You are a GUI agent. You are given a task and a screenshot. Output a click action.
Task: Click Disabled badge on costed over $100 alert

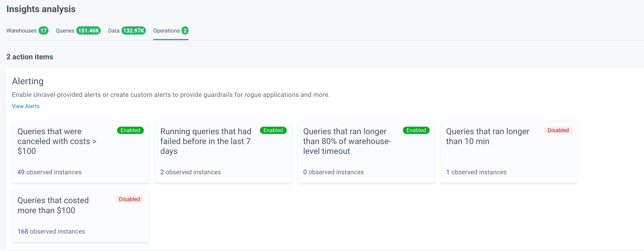coord(129,199)
